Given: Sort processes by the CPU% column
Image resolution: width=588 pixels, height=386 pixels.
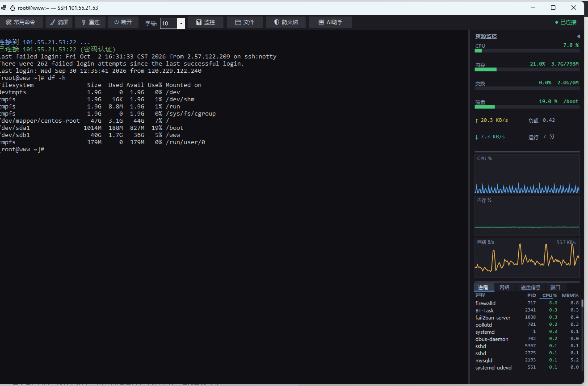Looking at the screenshot, I should (550, 295).
